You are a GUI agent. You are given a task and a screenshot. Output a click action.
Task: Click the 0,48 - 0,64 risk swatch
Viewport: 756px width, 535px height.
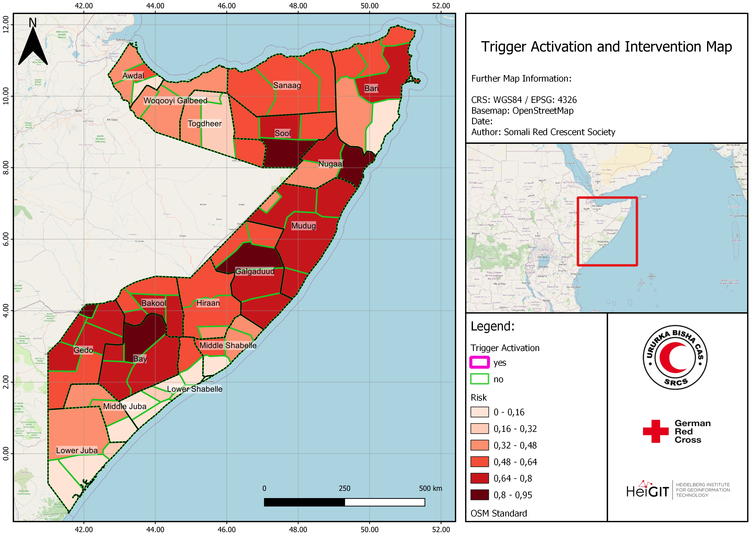[479, 461]
